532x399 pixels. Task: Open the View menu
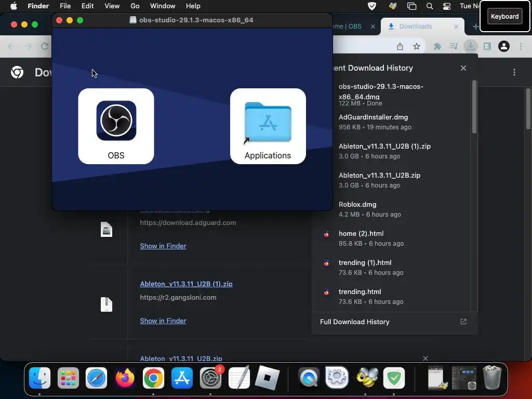point(112,6)
